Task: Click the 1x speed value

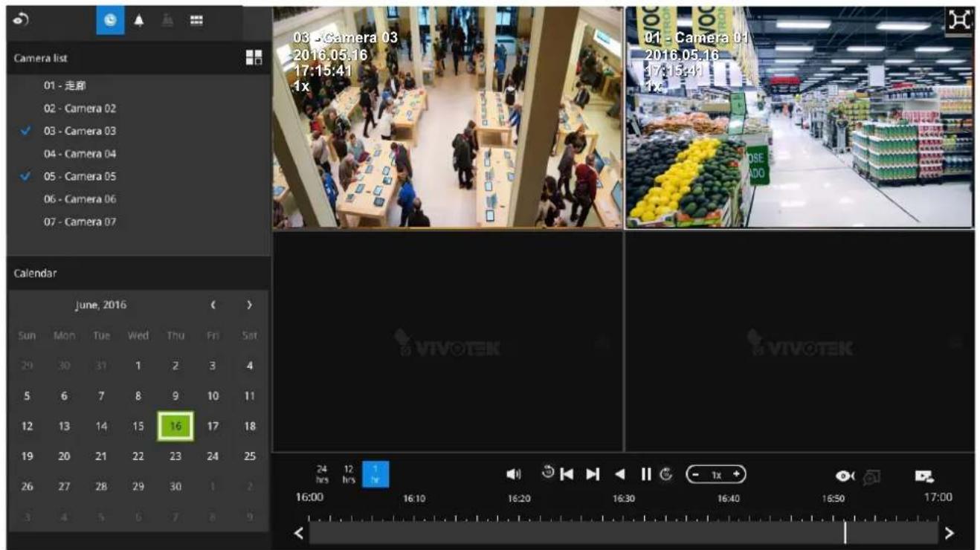Action: point(716,474)
